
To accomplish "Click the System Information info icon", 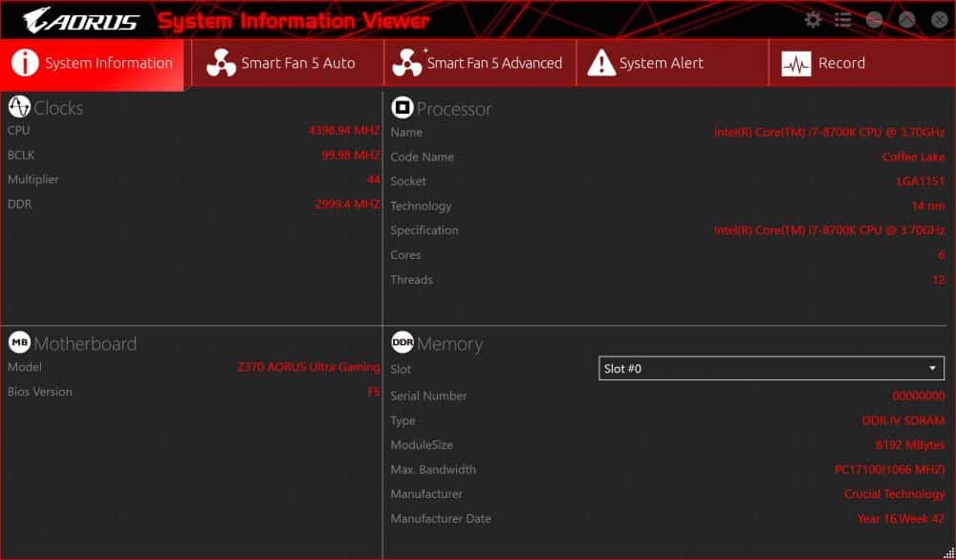I will 25,63.
